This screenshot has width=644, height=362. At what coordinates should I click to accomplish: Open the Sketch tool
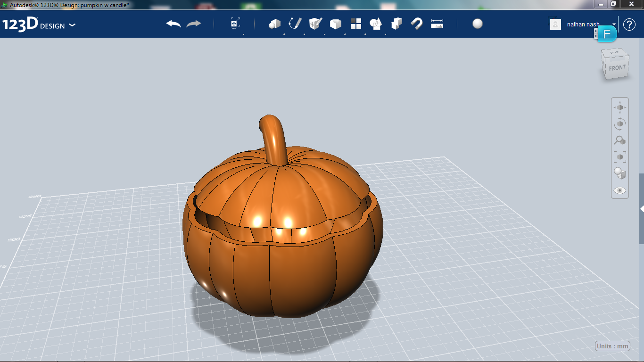(295, 24)
